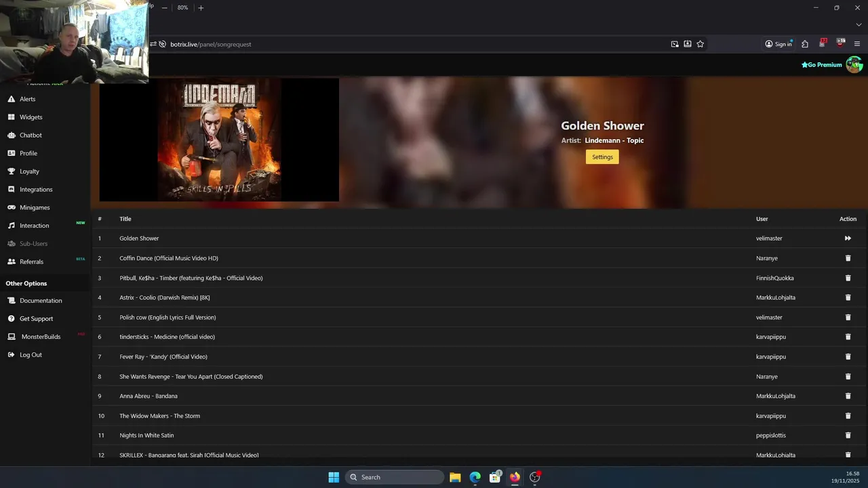Select the Interaction menu item
The width and height of the screenshot is (868, 488).
tap(34, 226)
